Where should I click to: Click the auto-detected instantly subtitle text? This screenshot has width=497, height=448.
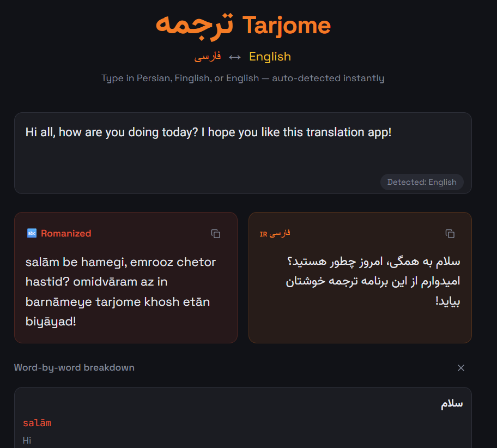[x=243, y=78]
